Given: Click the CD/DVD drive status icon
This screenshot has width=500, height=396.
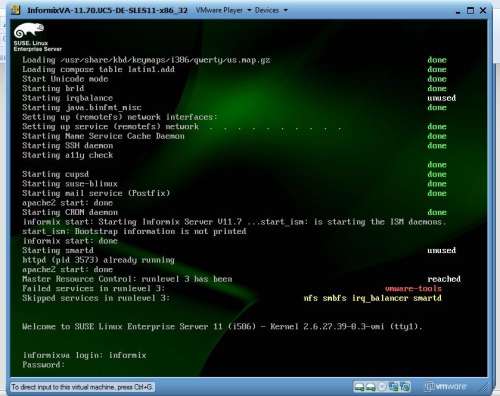Looking at the screenshot, I should [x=382, y=387].
